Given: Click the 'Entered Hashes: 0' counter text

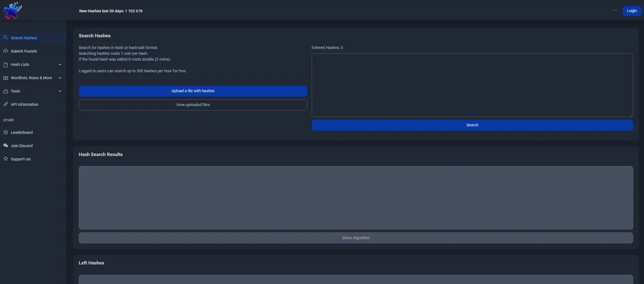Looking at the screenshot, I should pos(327,48).
